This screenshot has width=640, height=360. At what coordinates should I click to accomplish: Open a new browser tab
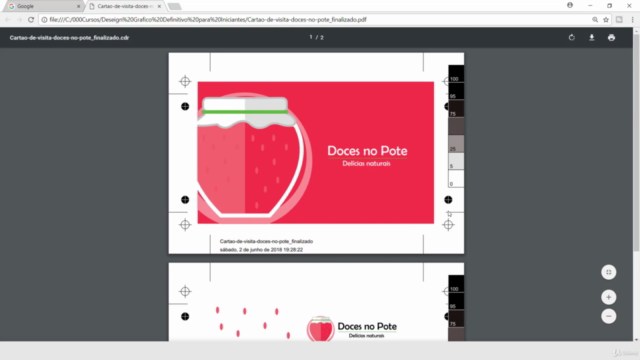[x=174, y=6]
